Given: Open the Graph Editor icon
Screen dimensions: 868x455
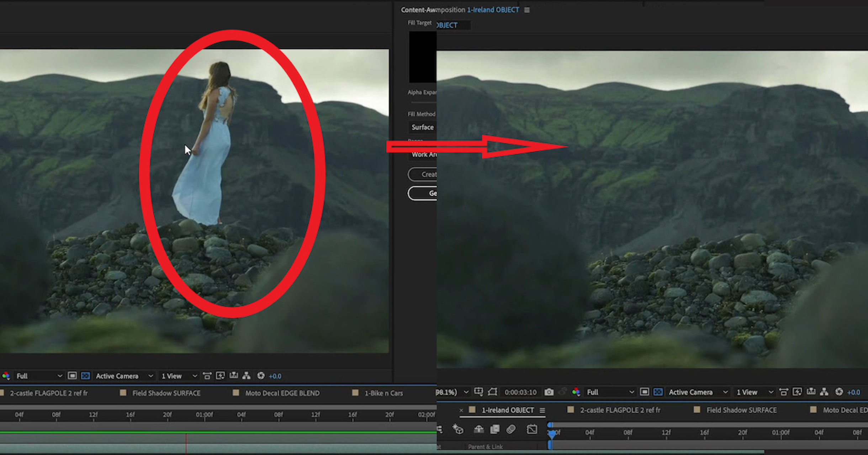Looking at the screenshot, I should [532, 429].
